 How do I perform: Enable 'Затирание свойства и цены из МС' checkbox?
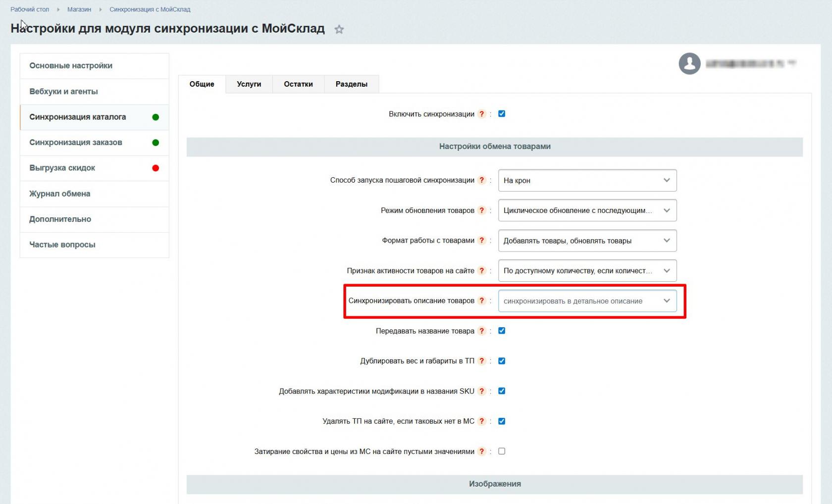pyautogui.click(x=502, y=452)
